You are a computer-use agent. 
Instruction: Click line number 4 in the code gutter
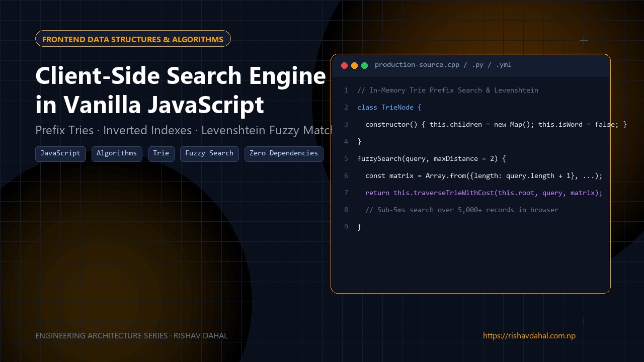coord(346,142)
